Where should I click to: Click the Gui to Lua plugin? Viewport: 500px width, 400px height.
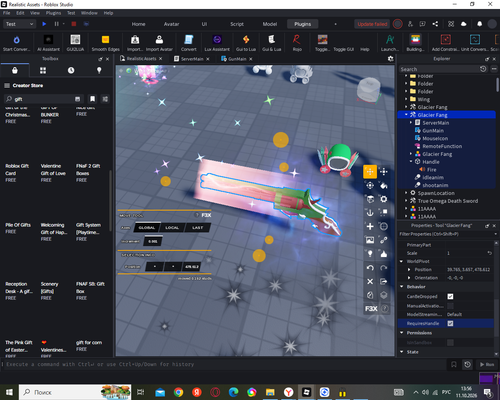pyautogui.click(x=246, y=43)
